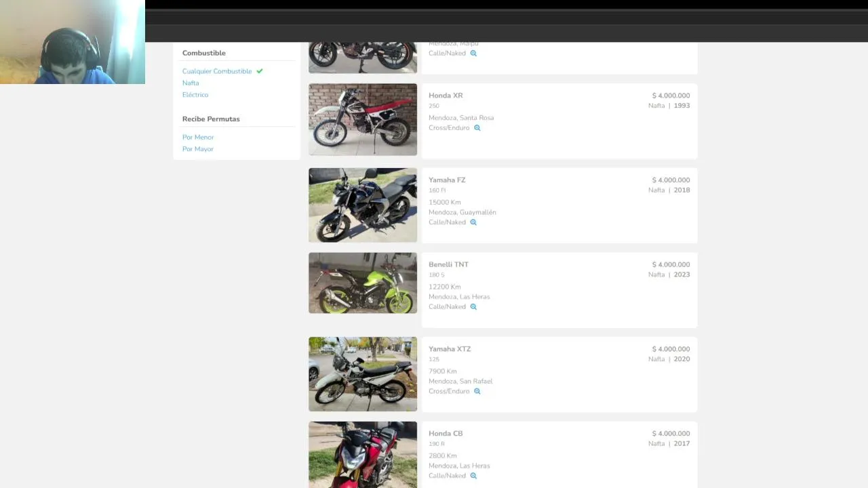Screen dimensions: 868x488
Task: Click the location Mendoza, Guaymallén
Action: pos(462,212)
